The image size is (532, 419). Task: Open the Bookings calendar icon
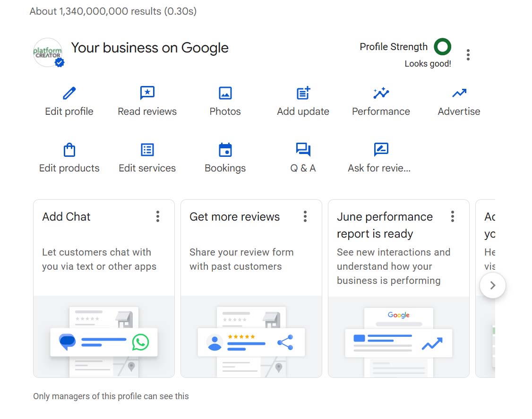point(225,150)
